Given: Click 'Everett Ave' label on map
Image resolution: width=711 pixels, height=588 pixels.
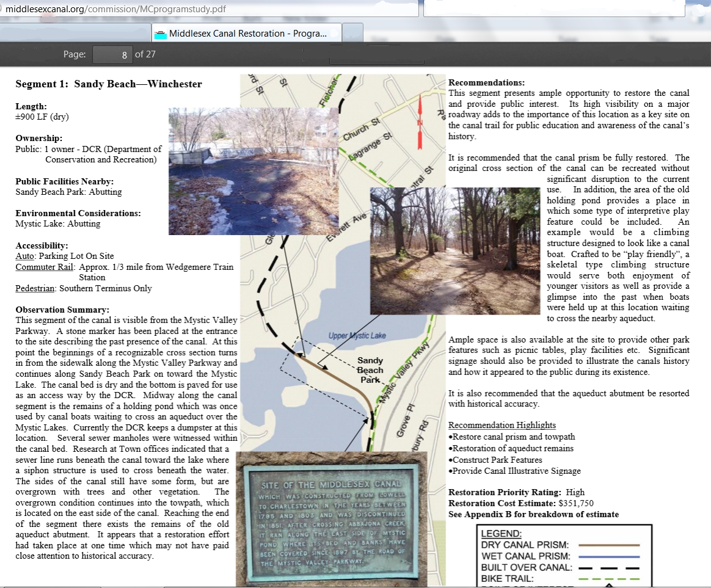Looking at the screenshot, I should 347,226.
